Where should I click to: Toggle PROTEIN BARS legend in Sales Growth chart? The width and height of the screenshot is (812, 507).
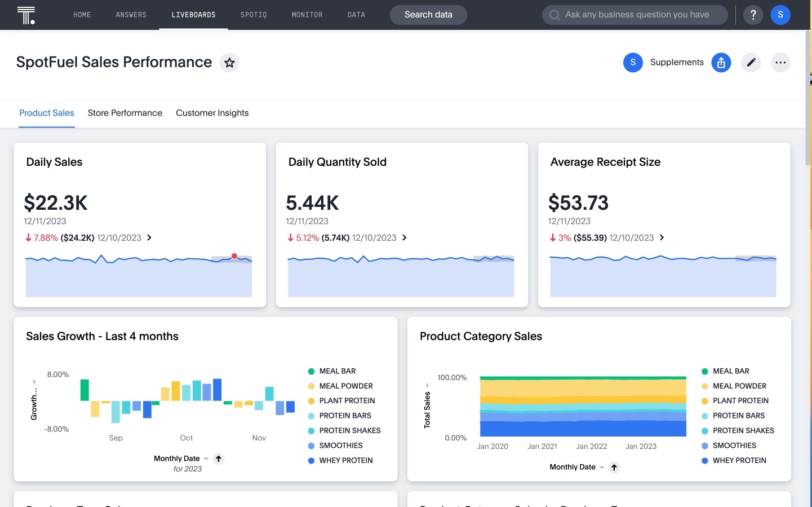click(339, 416)
